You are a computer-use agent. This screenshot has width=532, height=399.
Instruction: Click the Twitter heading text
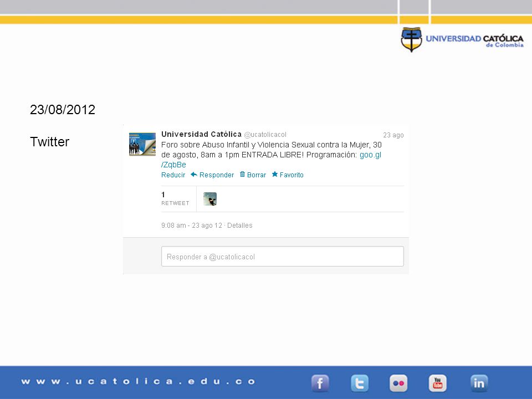pos(49,142)
